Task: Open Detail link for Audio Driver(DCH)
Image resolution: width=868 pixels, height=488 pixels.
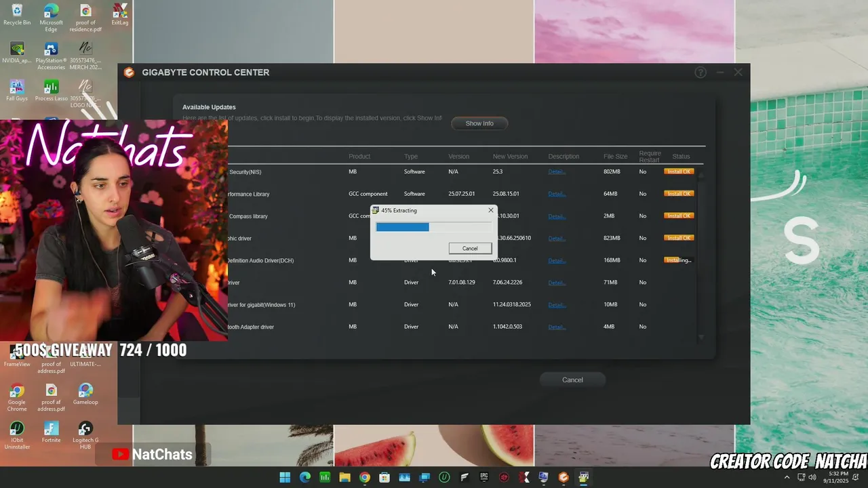Action: click(557, 260)
